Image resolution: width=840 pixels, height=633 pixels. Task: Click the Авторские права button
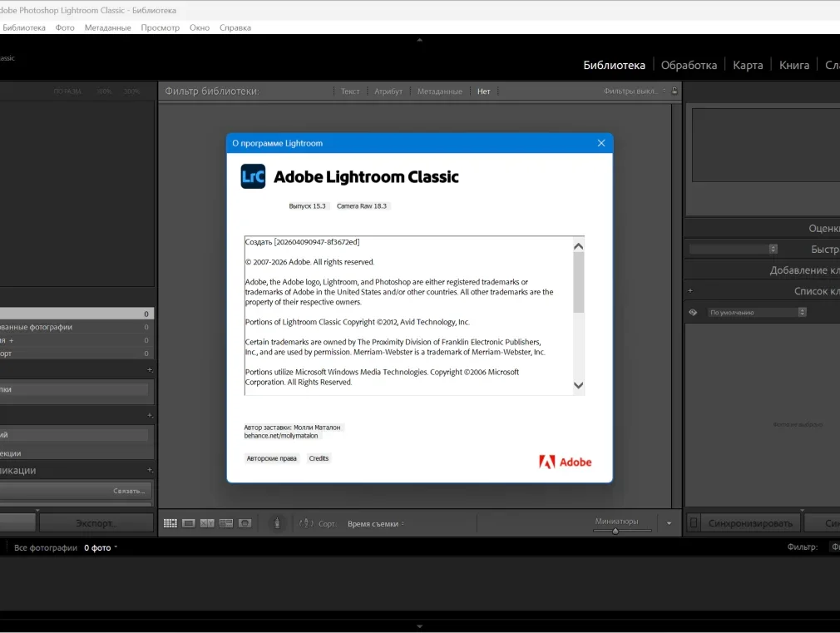272,458
